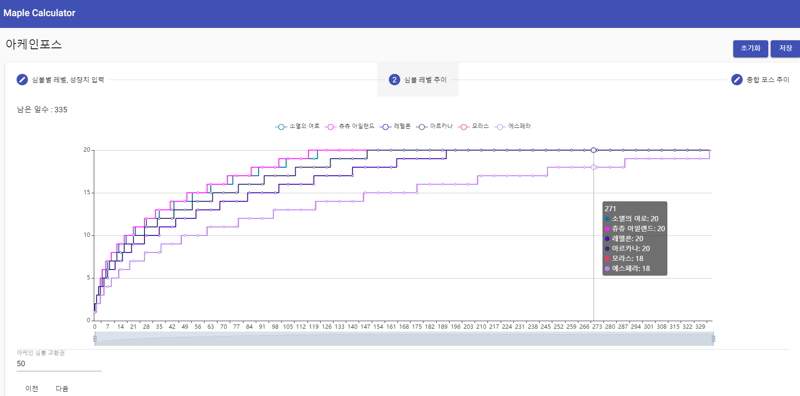Toggle 소멸의 여로 series in legend
Image resolution: width=800 pixels, height=396 pixels.
[x=297, y=126]
